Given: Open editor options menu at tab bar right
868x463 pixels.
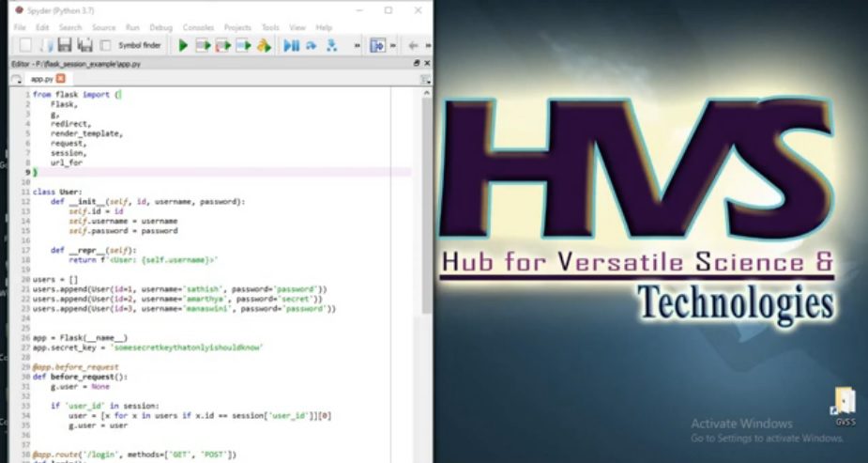Looking at the screenshot, I should [426, 81].
